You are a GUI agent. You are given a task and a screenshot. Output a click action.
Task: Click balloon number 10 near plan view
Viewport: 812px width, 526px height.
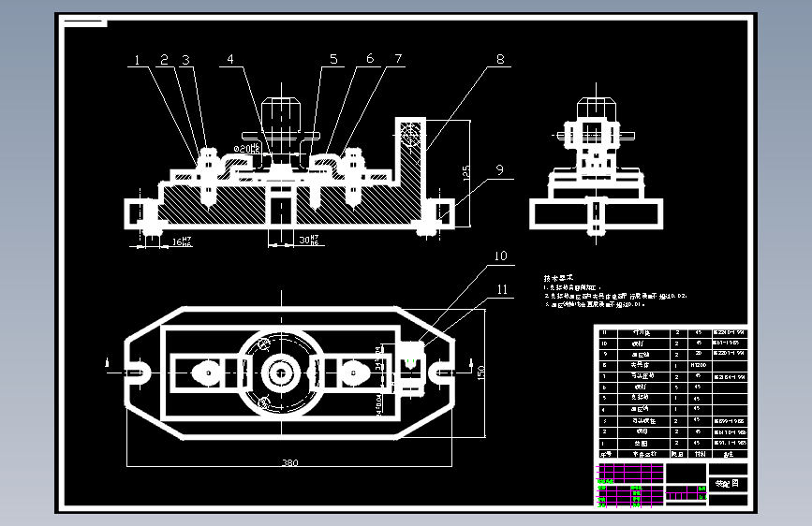(501, 256)
